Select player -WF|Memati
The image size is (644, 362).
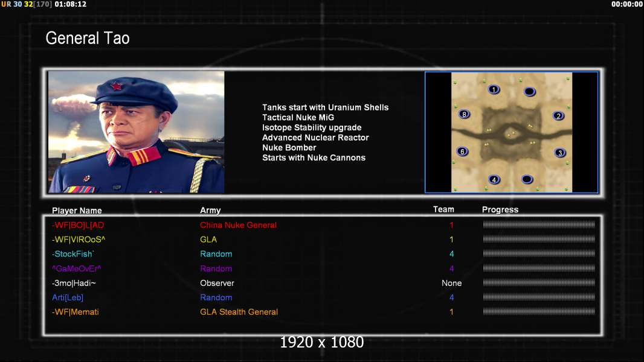point(75,312)
